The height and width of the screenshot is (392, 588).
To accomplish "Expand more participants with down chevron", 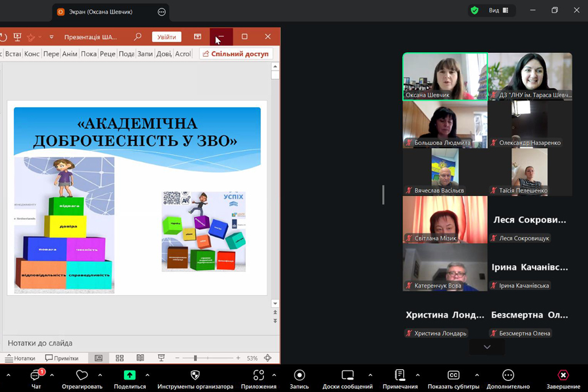I will click(x=487, y=347).
